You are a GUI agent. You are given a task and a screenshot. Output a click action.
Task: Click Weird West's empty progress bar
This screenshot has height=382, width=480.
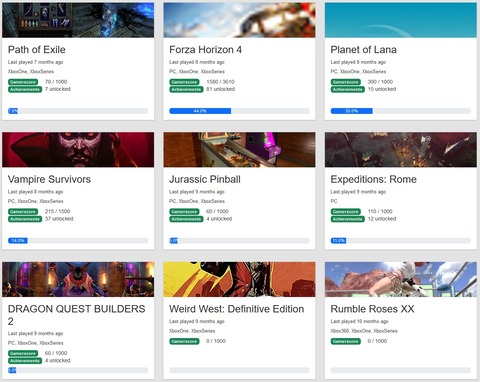point(239,370)
